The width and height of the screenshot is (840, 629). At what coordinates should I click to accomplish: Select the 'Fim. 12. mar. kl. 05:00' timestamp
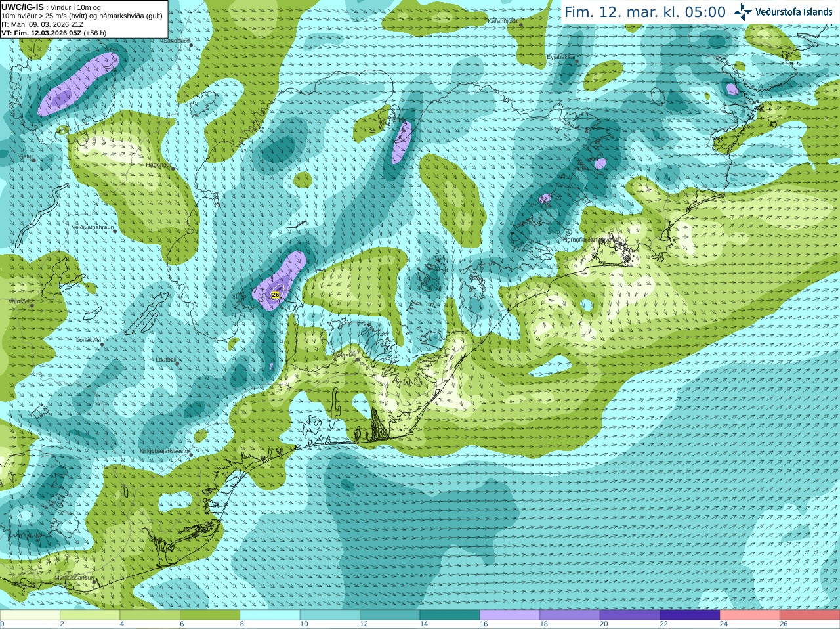[645, 12]
